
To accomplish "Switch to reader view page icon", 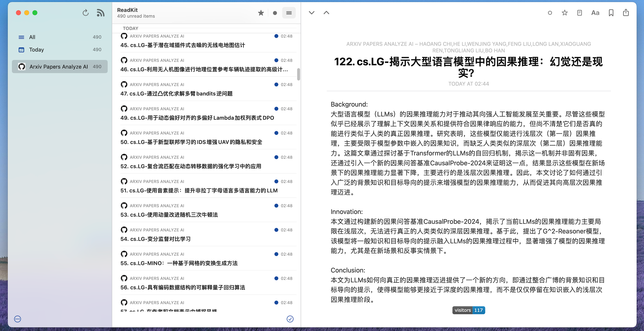I will click(579, 13).
